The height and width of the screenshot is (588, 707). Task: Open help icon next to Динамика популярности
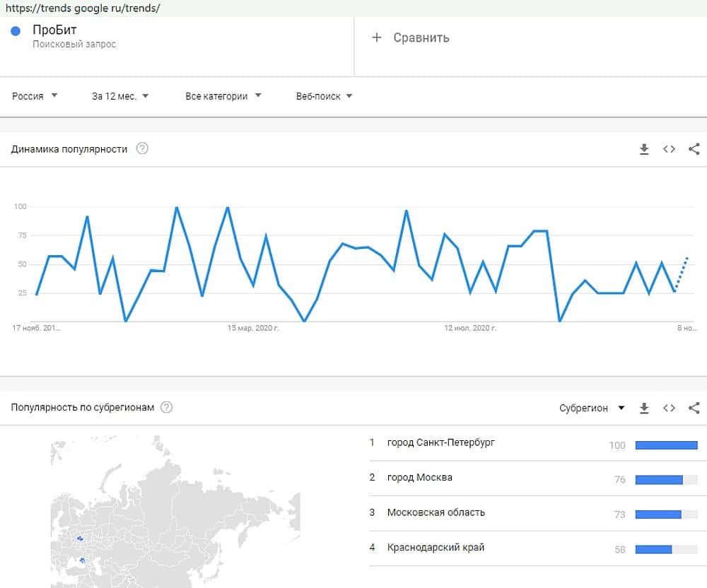point(142,149)
